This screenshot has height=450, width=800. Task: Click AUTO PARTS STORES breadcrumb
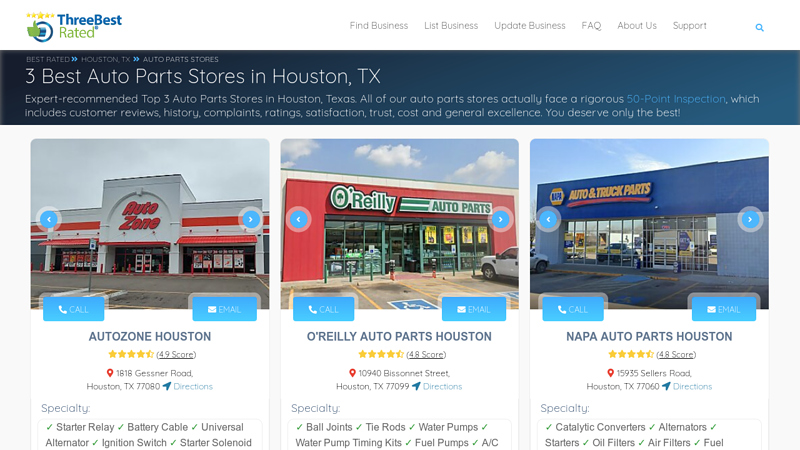click(181, 59)
